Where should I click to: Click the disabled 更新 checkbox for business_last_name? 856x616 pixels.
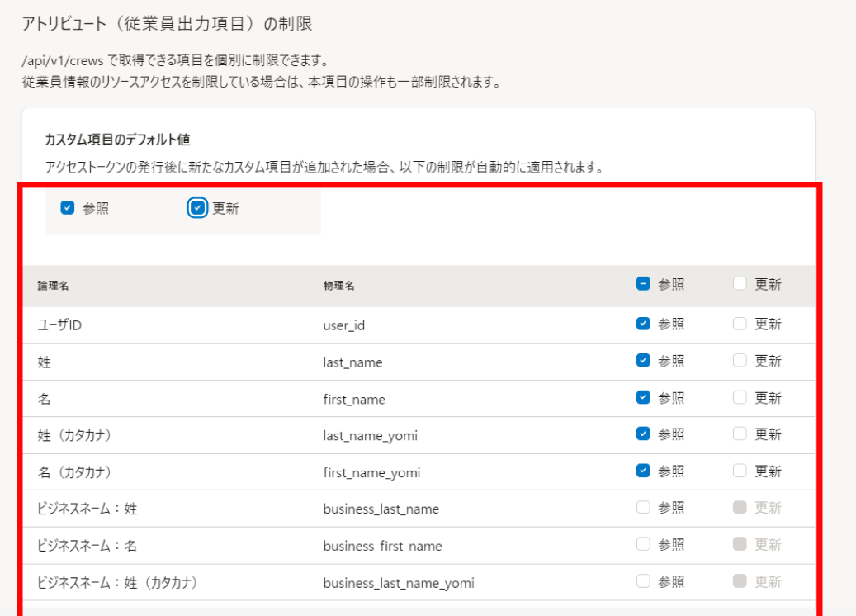(x=740, y=508)
